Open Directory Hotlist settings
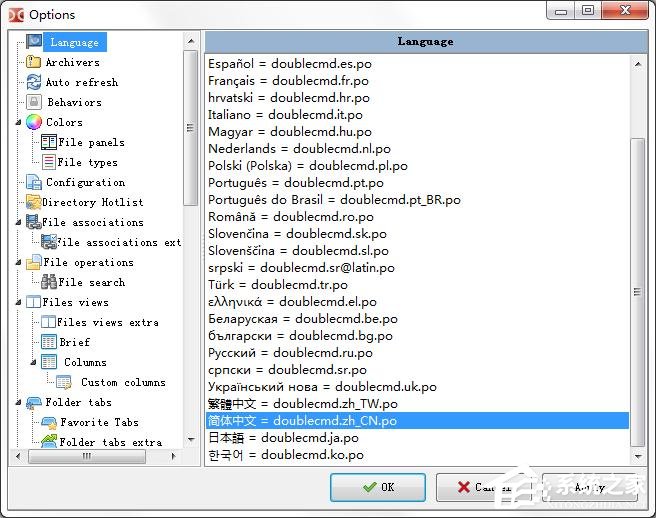The image size is (656, 518). 92,203
